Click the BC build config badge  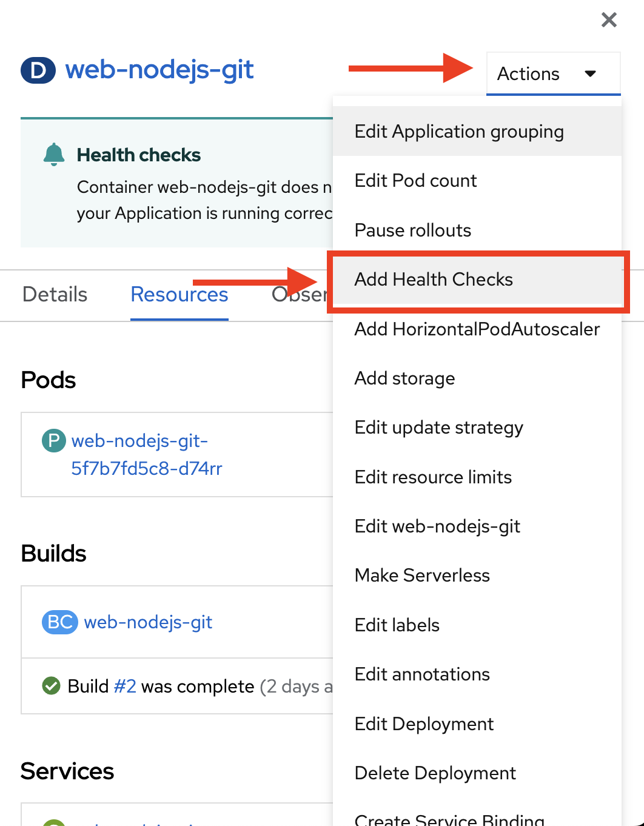(x=59, y=622)
